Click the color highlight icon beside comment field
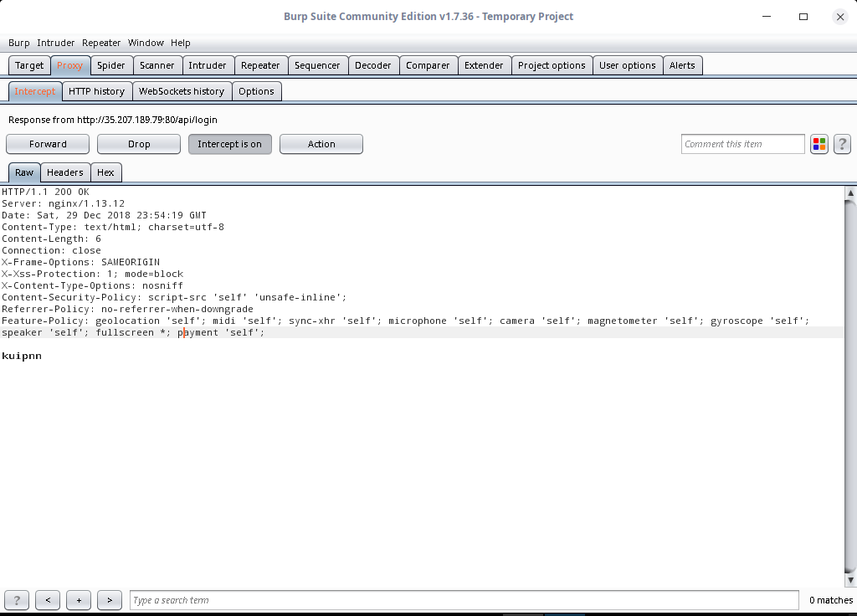 click(x=819, y=144)
